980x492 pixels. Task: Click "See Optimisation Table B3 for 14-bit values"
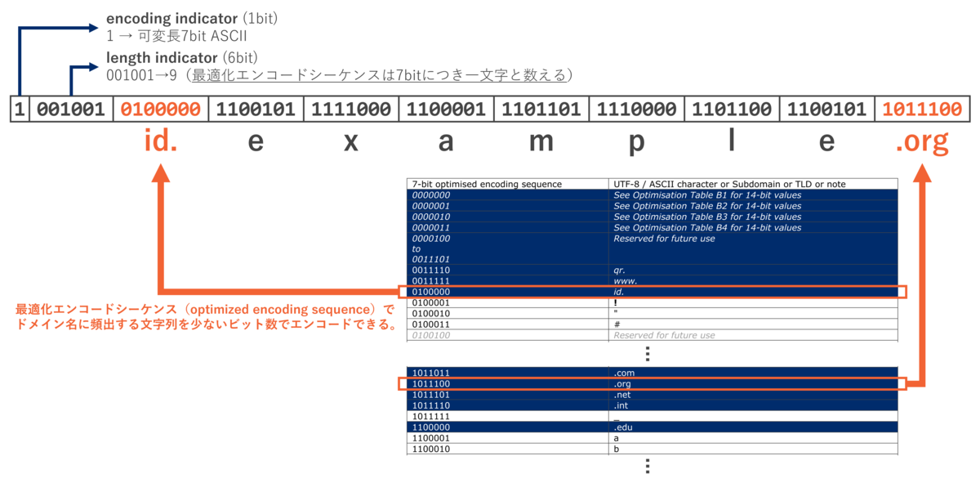coord(707,217)
